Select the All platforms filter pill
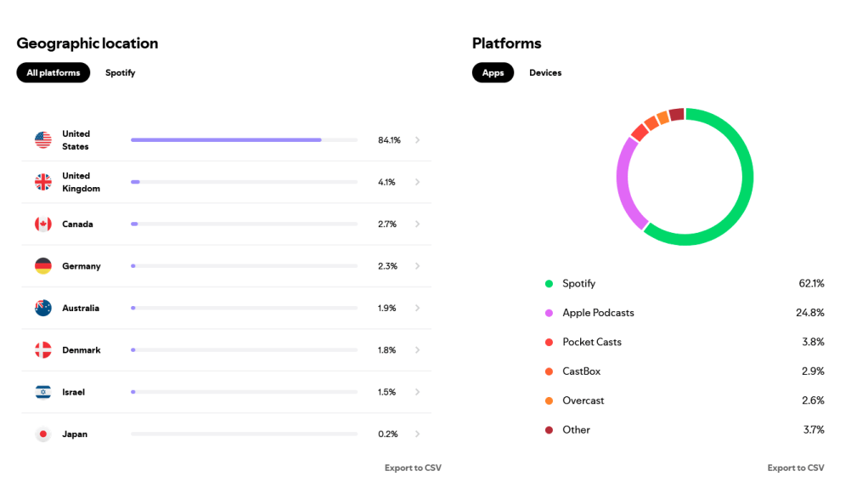868x488 pixels. pyautogui.click(x=54, y=73)
